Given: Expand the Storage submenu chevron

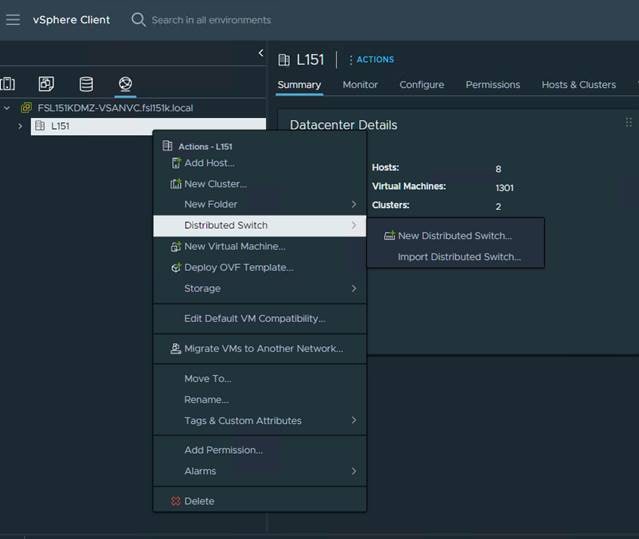Looking at the screenshot, I should click(x=354, y=288).
